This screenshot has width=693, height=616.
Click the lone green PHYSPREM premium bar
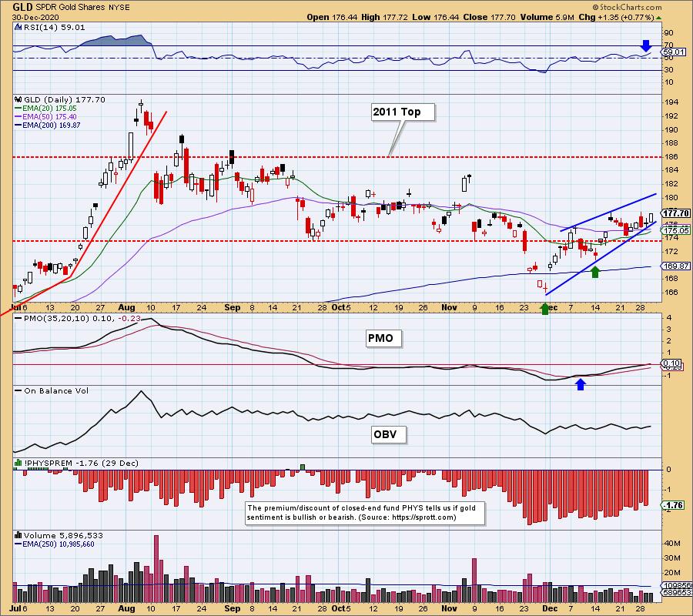(303, 467)
